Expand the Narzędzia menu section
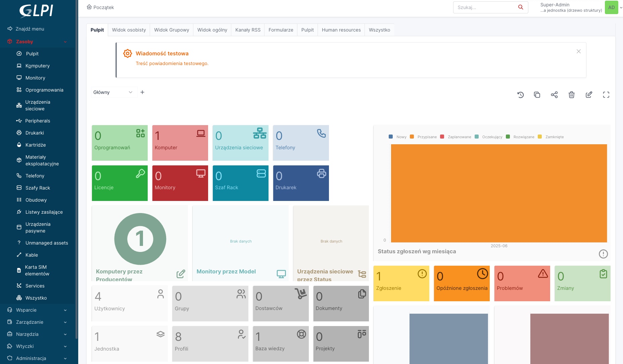 coord(38,334)
